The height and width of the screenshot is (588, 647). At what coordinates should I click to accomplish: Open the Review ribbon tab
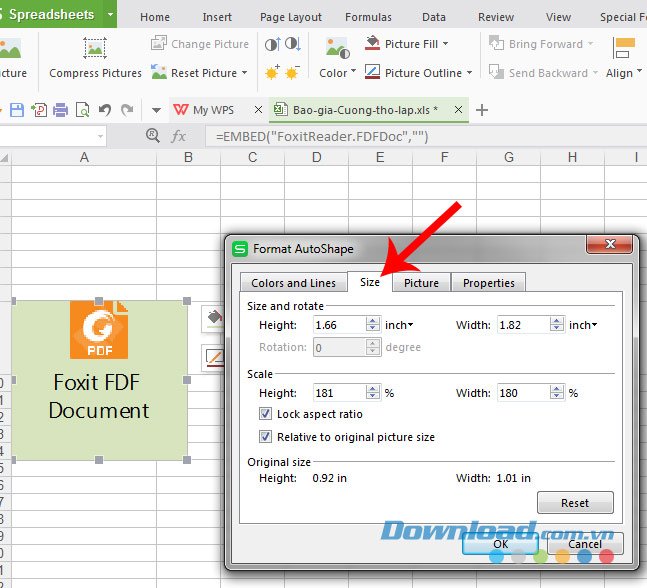tap(496, 17)
